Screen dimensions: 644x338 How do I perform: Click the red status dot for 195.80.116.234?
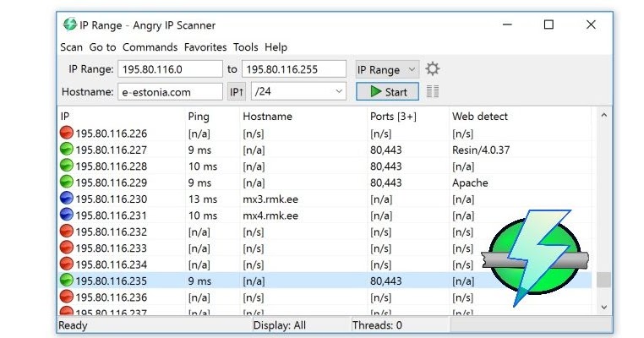[x=67, y=264]
